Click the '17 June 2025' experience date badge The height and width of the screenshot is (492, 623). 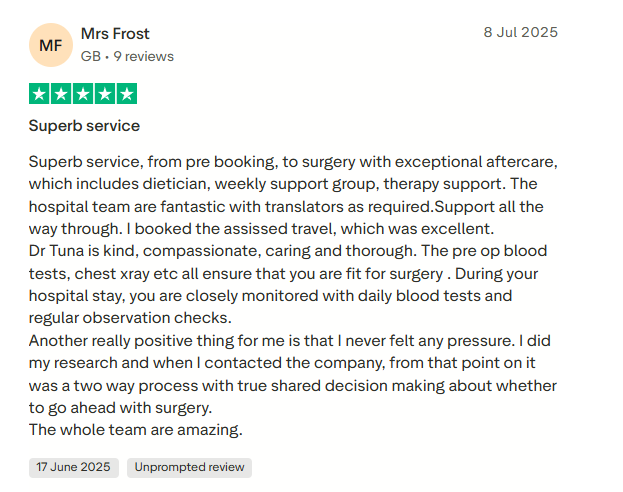[x=74, y=467]
